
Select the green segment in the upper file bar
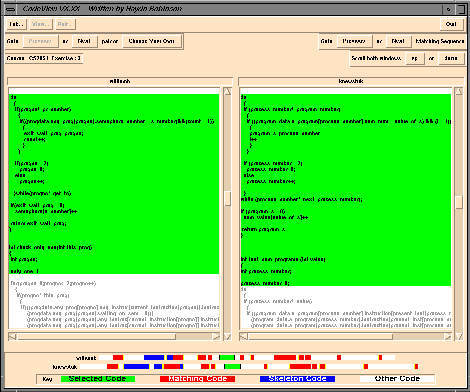click(227, 358)
